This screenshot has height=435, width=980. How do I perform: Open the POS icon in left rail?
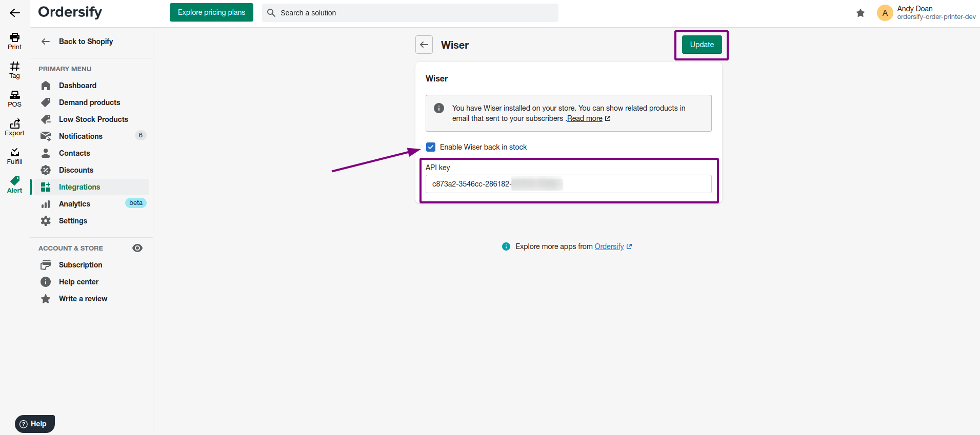point(14,98)
